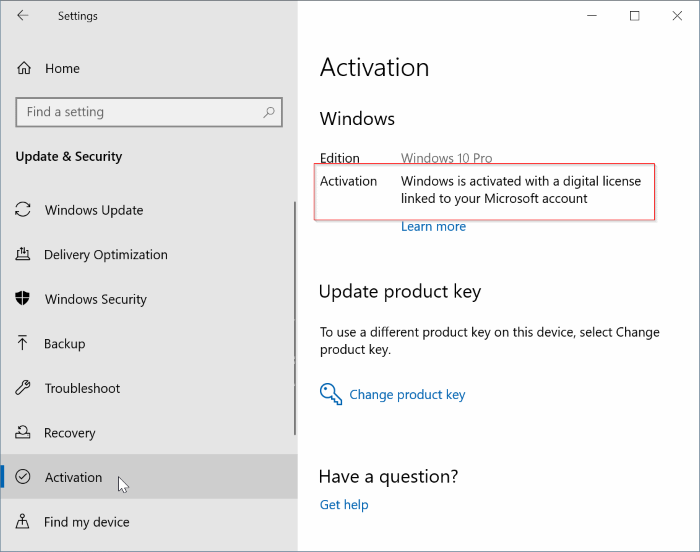The height and width of the screenshot is (552, 700).
Task: Focus the Find a setting search box
Action: pyautogui.click(x=149, y=112)
